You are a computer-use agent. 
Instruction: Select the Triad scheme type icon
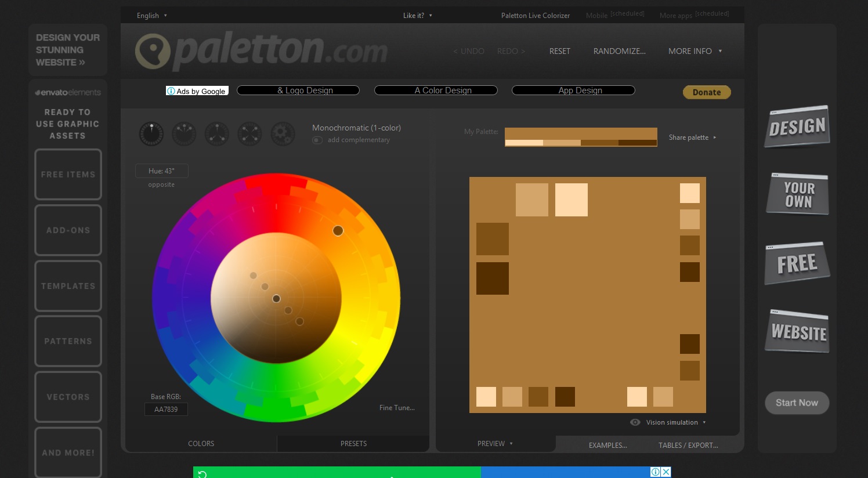coord(216,133)
